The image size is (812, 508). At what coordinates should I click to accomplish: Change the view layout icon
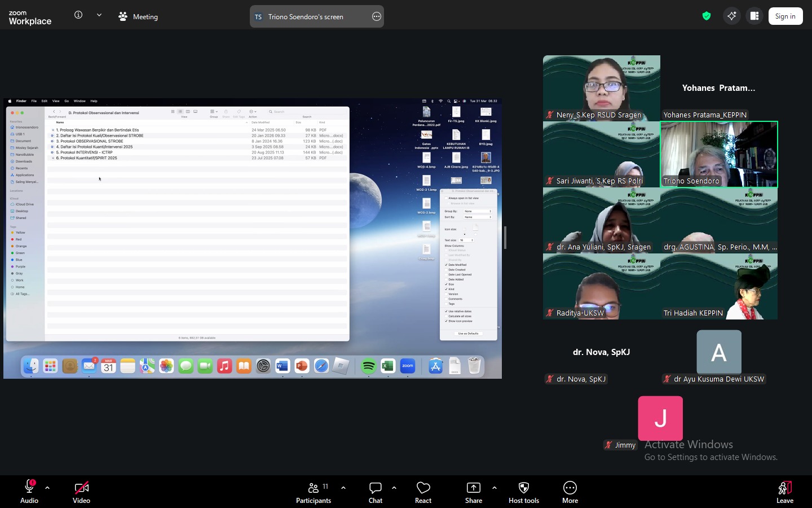[754, 16]
